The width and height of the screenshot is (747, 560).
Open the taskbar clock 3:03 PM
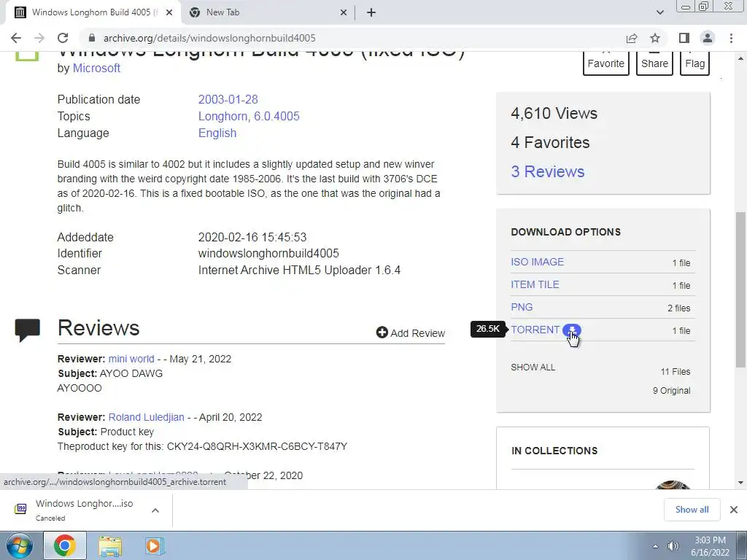click(710, 546)
